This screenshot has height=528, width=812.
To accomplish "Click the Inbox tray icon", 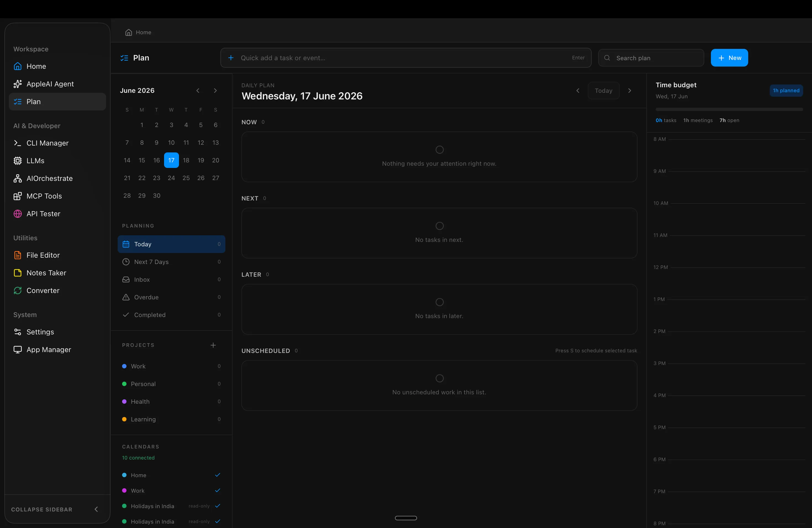I will coord(126,280).
